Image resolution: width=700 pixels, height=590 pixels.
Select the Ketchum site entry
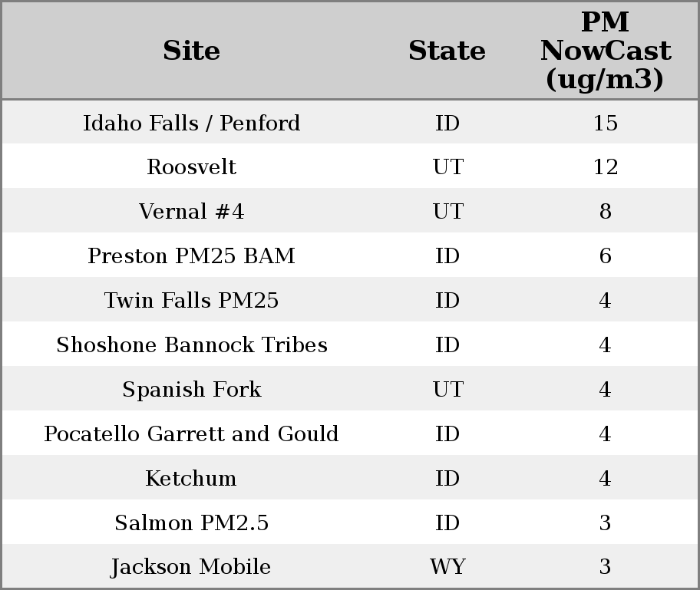(x=191, y=479)
